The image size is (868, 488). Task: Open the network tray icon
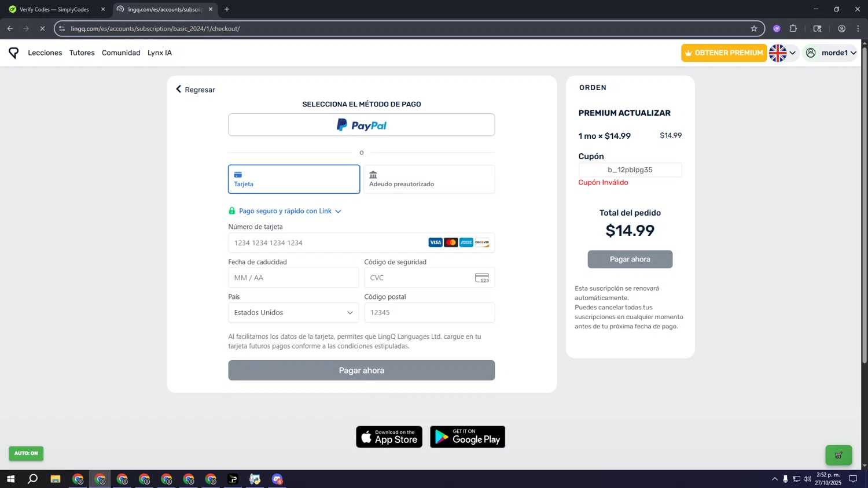(x=796, y=479)
